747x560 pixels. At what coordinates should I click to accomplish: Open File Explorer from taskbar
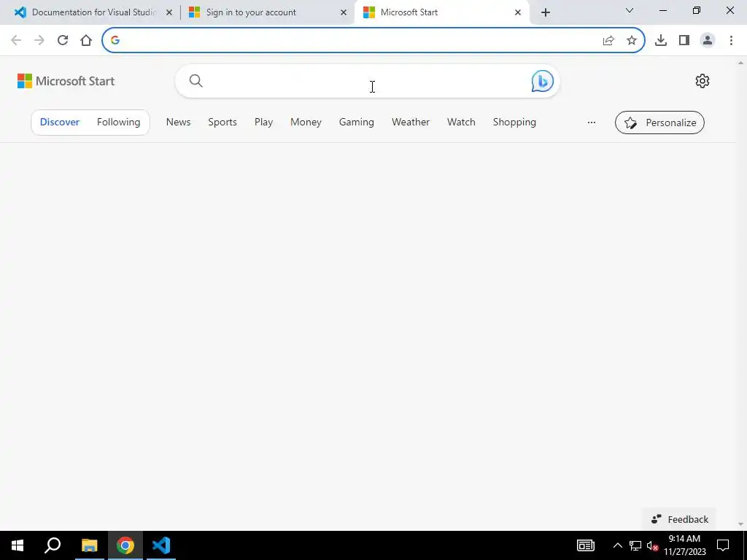click(89, 545)
